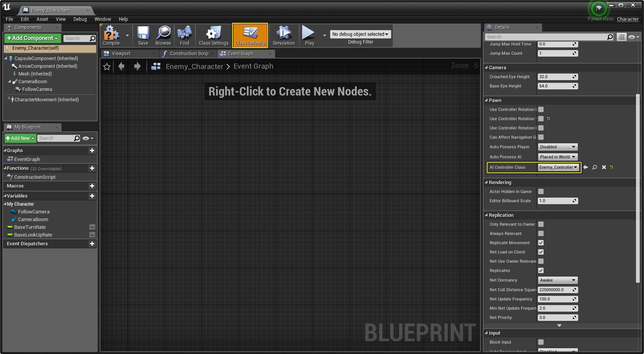Click Browse in the toolbar
Image resolution: width=644 pixels, height=354 pixels.
[163, 35]
